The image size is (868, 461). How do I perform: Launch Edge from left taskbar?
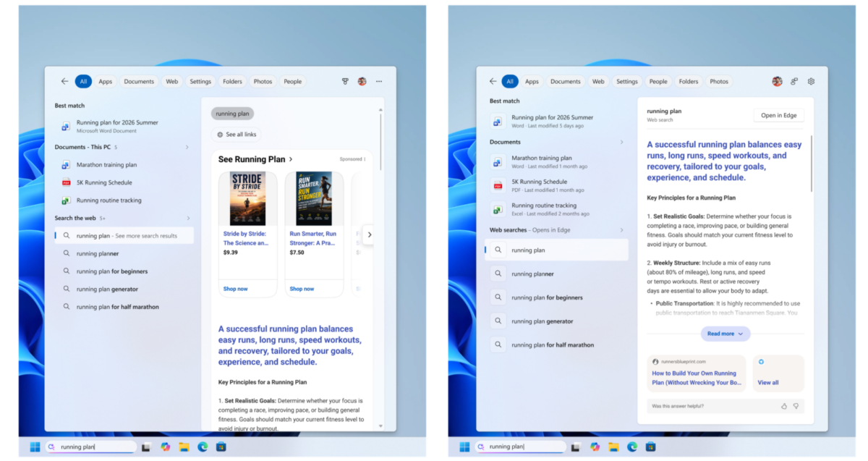[x=203, y=447]
